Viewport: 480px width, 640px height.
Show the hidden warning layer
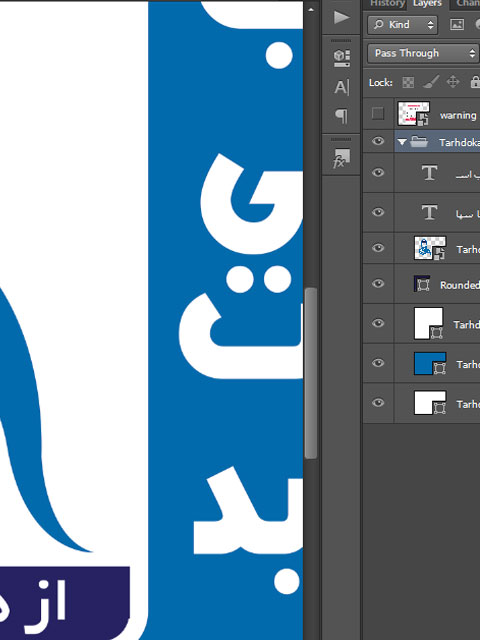coord(378,114)
